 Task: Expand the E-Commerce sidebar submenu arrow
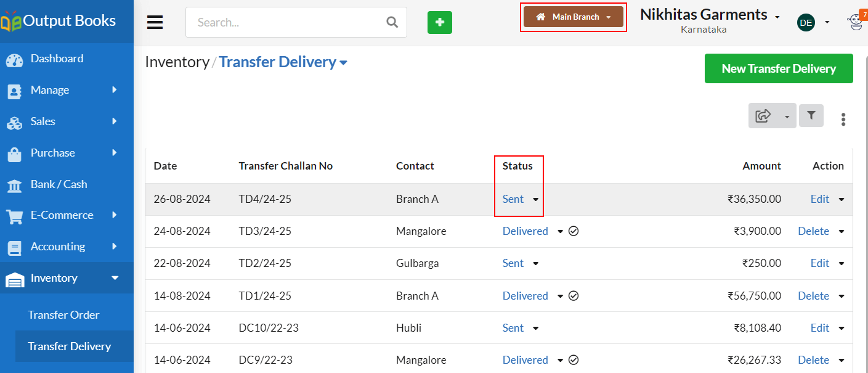pyautogui.click(x=115, y=215)
